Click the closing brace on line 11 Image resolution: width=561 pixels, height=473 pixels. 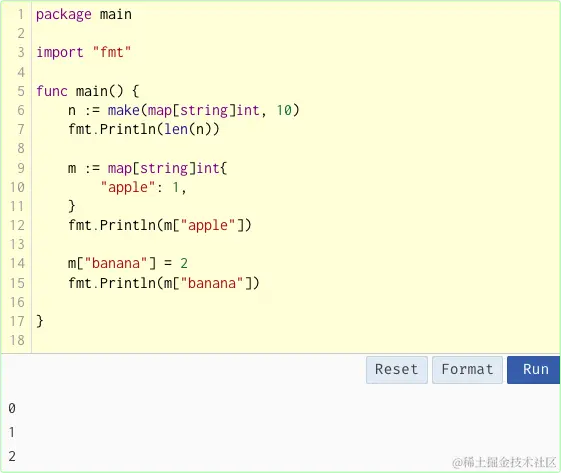(x=72, y=206)
